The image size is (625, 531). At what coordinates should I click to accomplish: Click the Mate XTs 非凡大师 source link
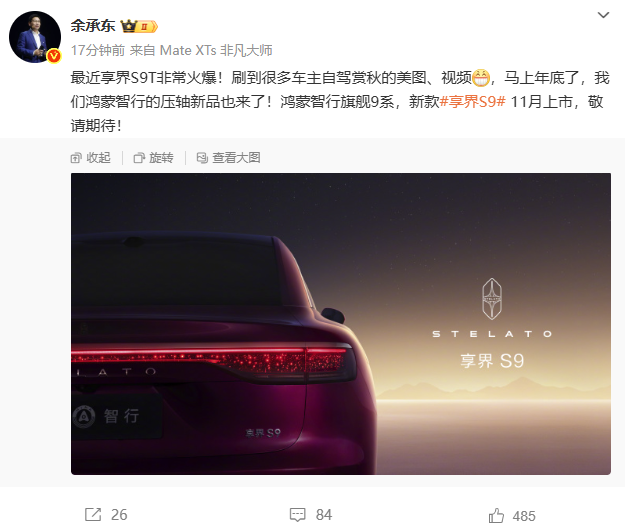point(216,50)
